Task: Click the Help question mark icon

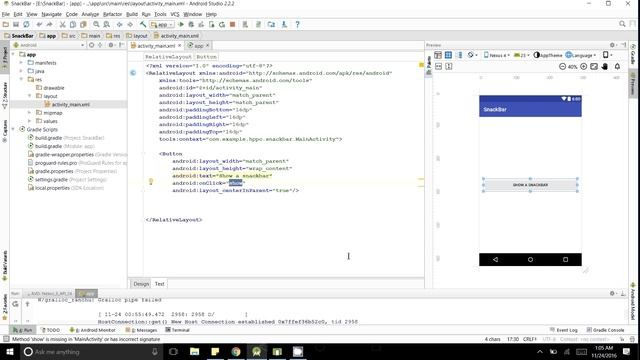Action: pos(298,24)
